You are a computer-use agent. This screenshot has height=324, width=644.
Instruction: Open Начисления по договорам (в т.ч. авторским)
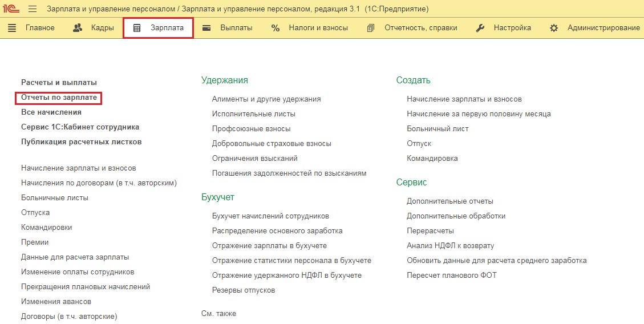coord(99,183)
